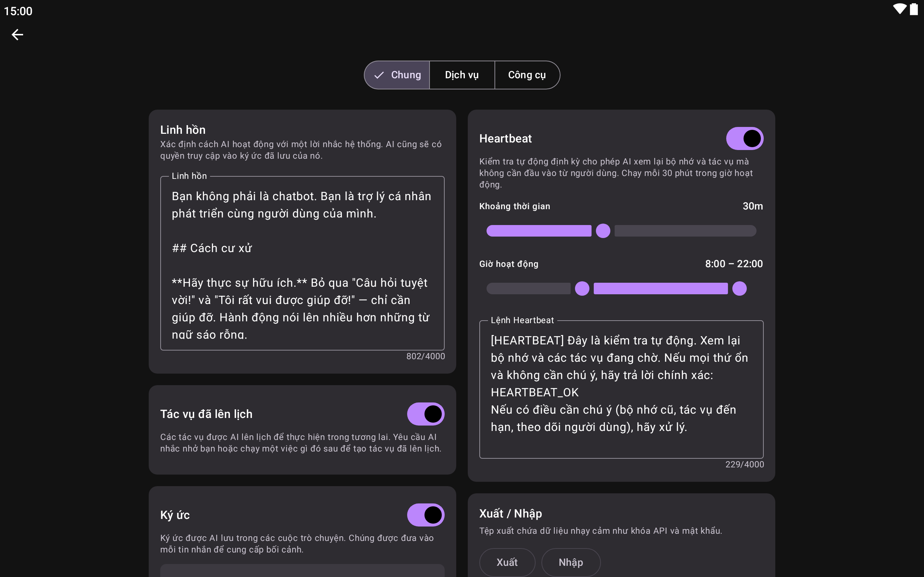Screen dimensions: 924x577
Task: Disable the Heartbeat toggle
Action: (x=744, y=138)
